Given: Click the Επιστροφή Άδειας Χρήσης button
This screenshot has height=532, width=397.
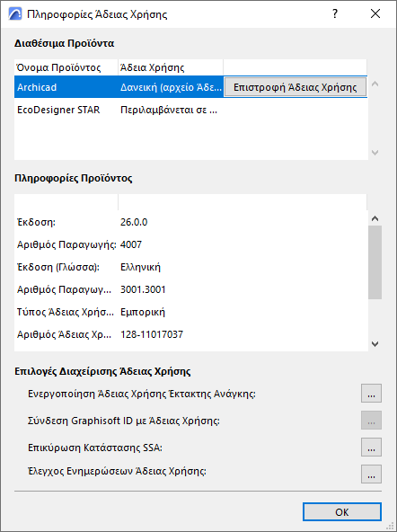Looking at the screenshot, I should [295, 87].
